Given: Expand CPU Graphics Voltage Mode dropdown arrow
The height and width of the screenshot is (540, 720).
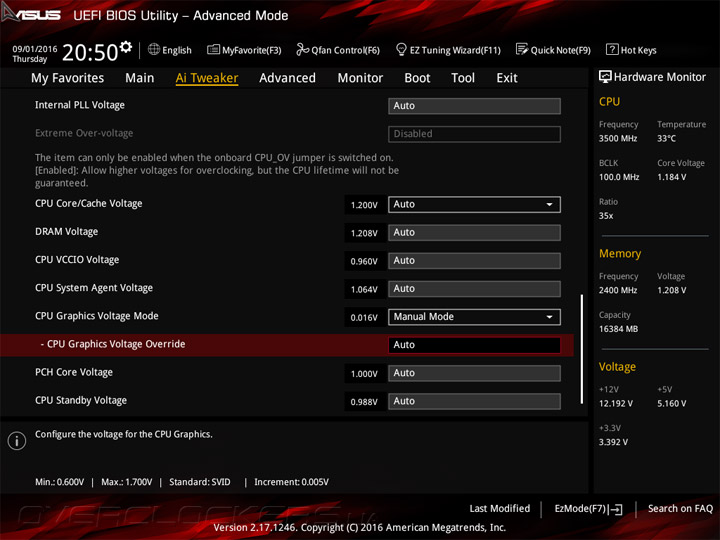Looking at the screenshot, I should pyautogui.click(x=549, y=317).
